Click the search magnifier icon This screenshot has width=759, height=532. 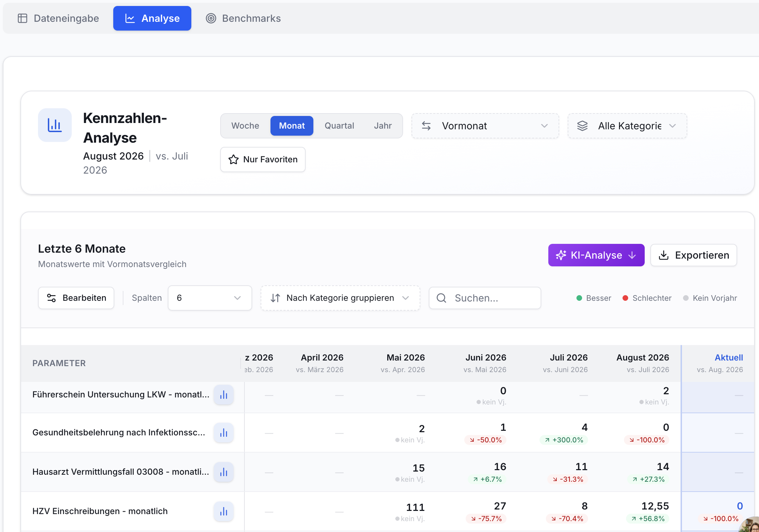click(x=441, y=298)
